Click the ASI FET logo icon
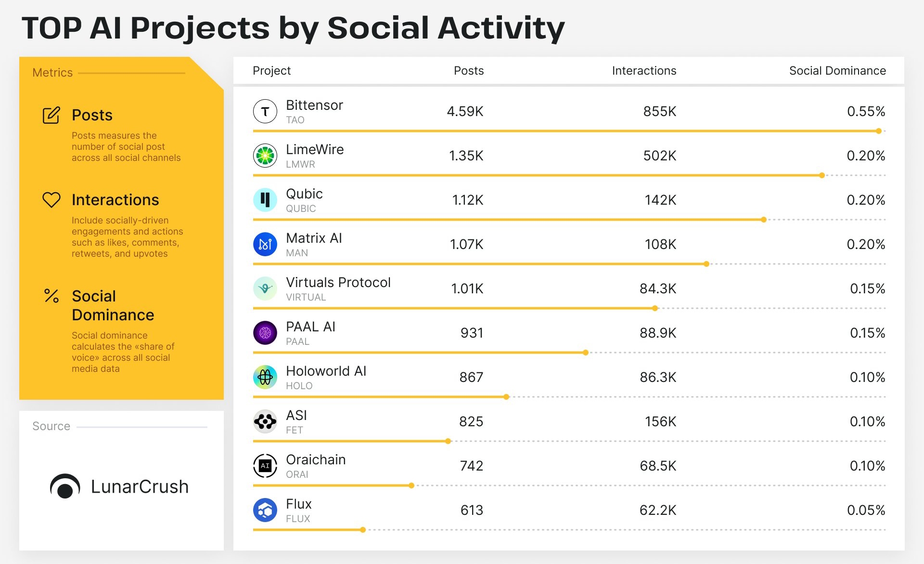Image resolution: width=924 pixels, height=564 pixels. [x=265, y=421]
